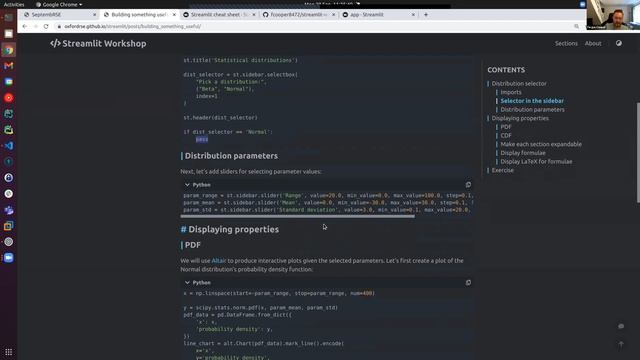
Task: Jump to Display formulae in contents
Action: coord(523,153)
